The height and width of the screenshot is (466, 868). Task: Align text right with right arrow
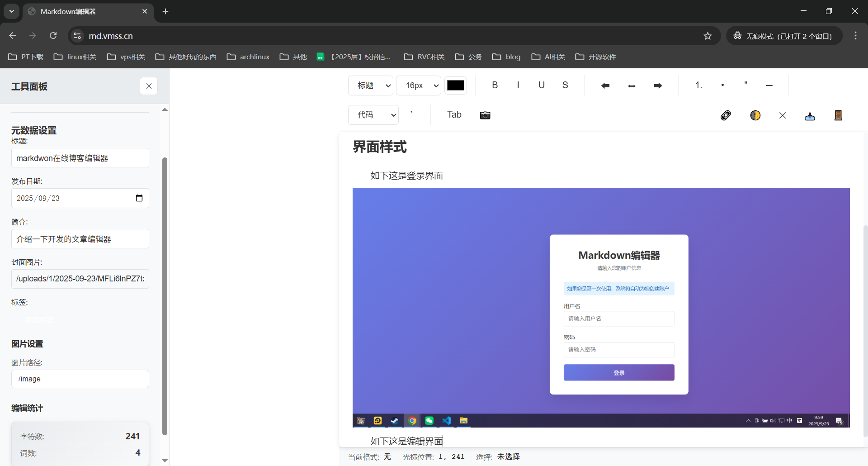(658, 86)
